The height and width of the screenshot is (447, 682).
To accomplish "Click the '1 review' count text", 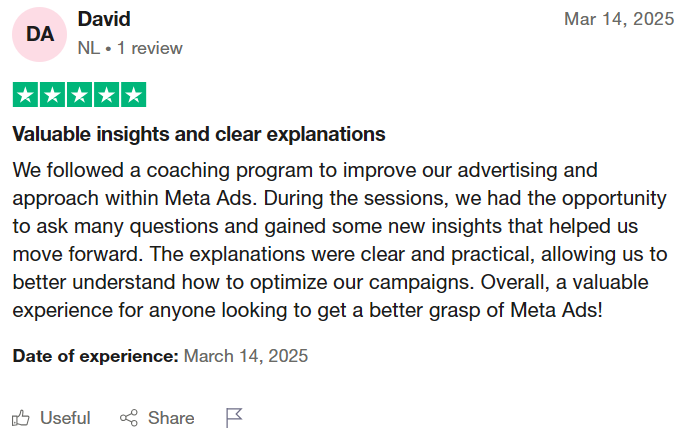I will (149, 48).
